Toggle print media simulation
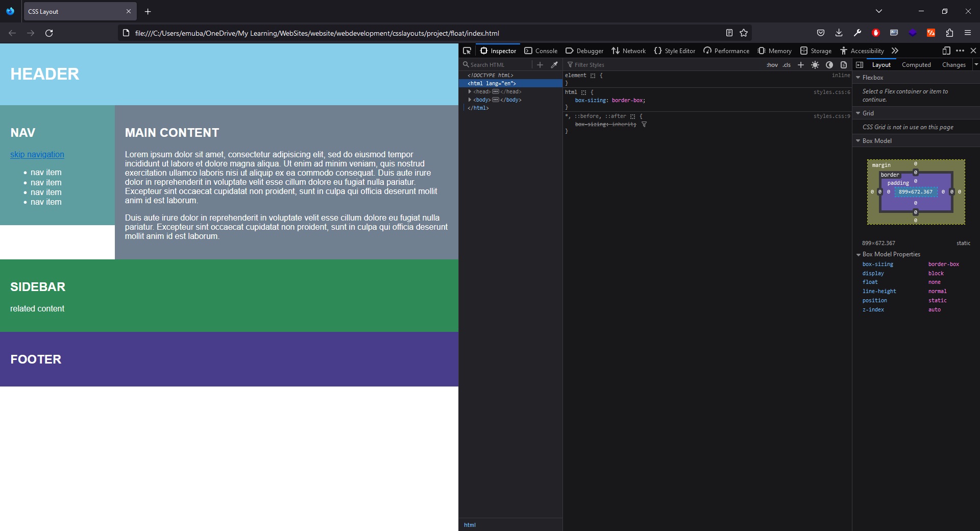Viewport: 980px width, 531px height. (x=844, y=65)
